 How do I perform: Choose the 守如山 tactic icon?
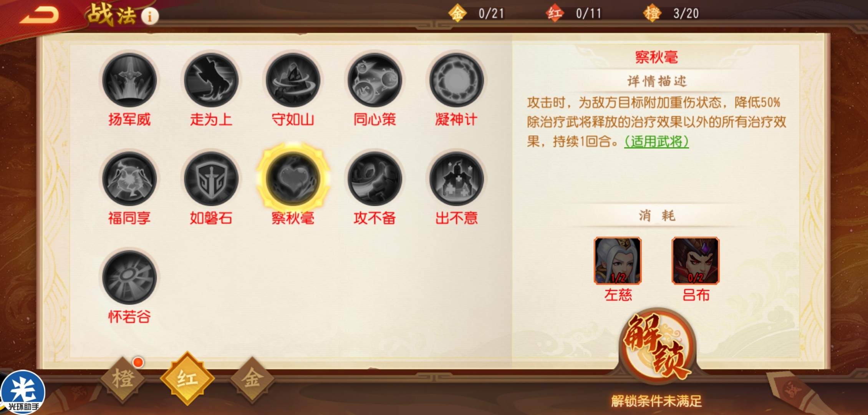point(293,80)
